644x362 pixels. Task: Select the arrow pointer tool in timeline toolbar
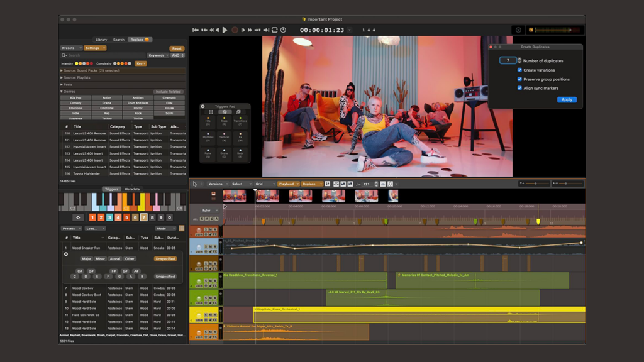coord(195,184)
